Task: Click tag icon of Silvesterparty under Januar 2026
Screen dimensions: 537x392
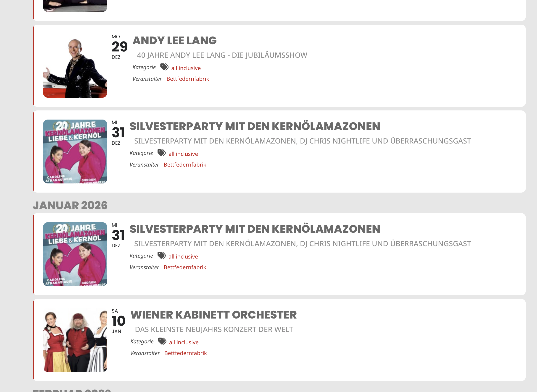Action: point(161,256)
